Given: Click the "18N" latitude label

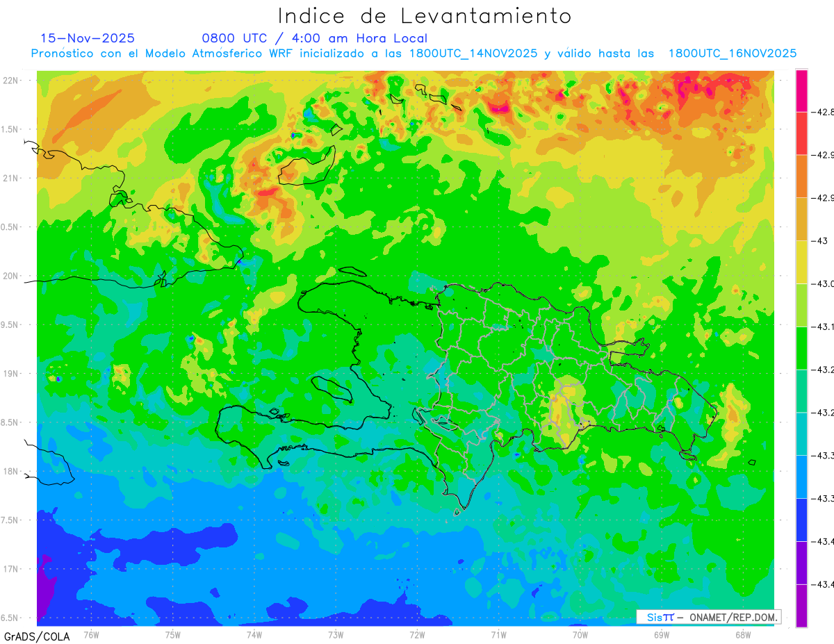Looking at the screenshot, I should click(11, 472).
